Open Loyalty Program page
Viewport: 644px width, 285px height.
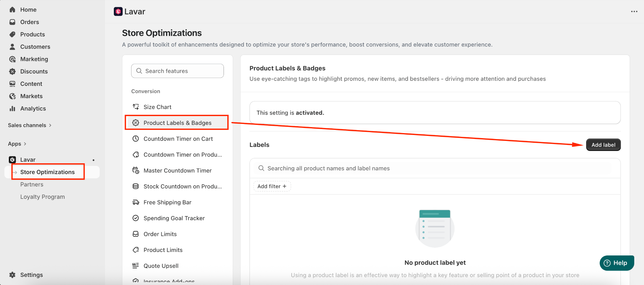tap(42, 197)
